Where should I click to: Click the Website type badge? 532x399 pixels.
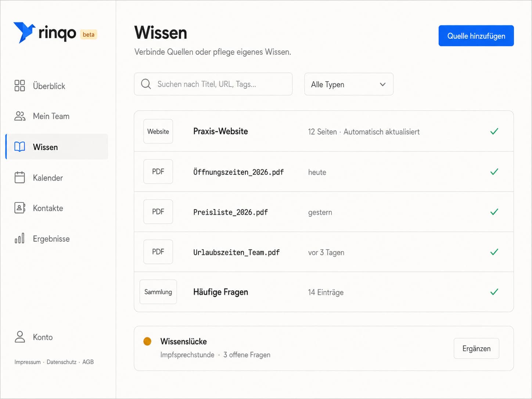158,131
